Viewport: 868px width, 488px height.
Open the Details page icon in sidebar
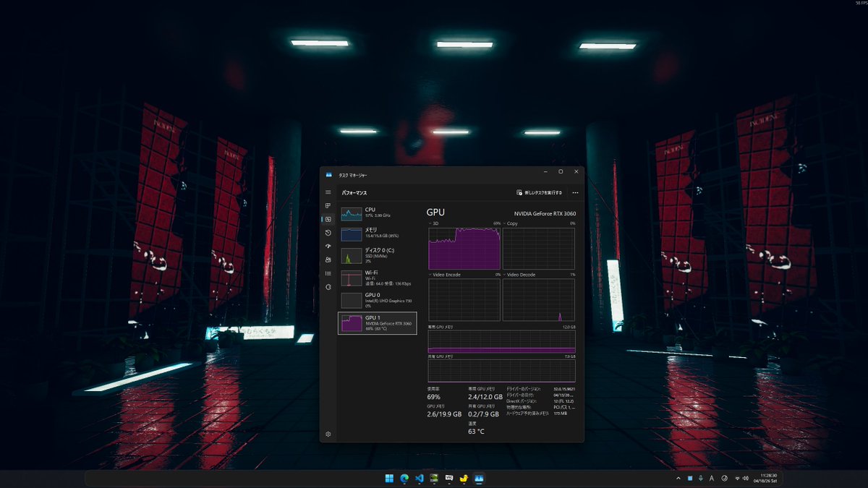click(328, 273)
